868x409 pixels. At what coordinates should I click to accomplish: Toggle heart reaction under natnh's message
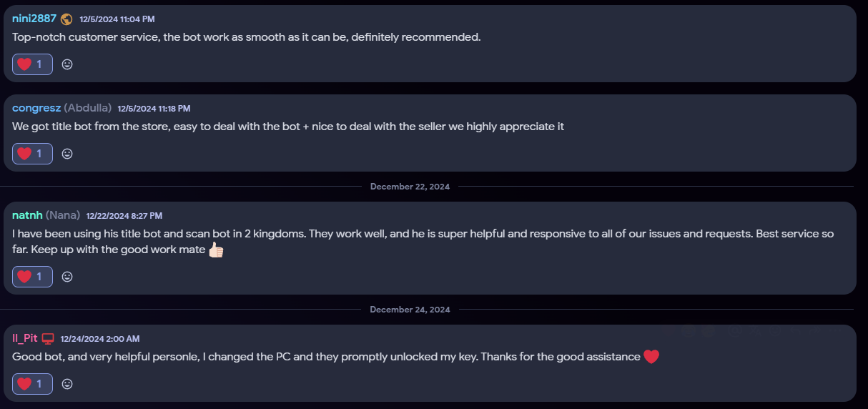(x=32, y=277)
